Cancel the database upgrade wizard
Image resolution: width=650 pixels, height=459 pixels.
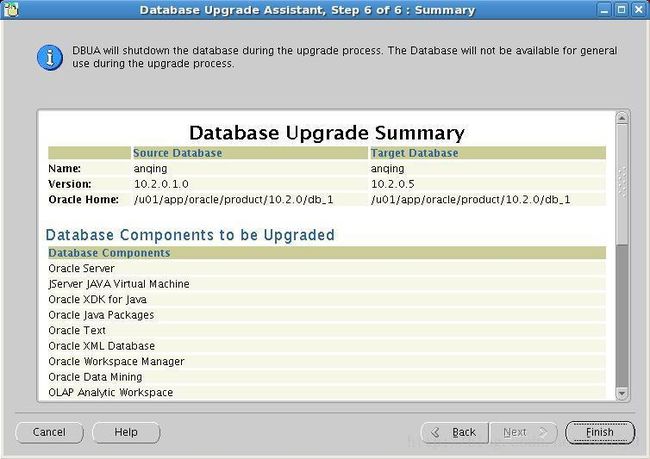pyautogui.click(x=49, y=432)
